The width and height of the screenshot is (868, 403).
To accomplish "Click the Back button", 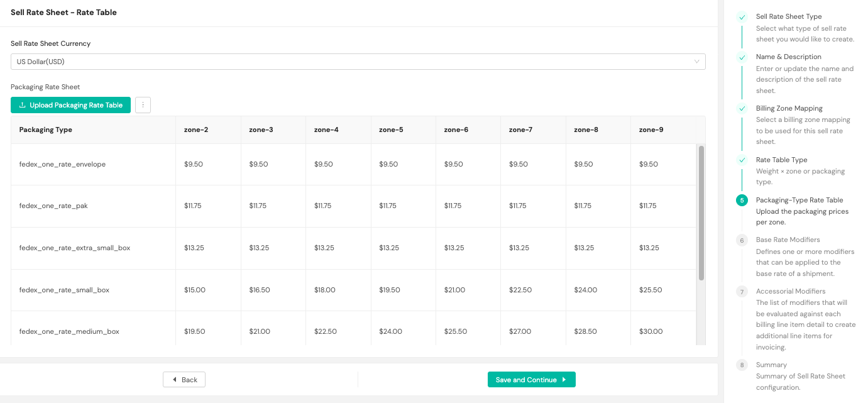I will (x=184, y=380).
